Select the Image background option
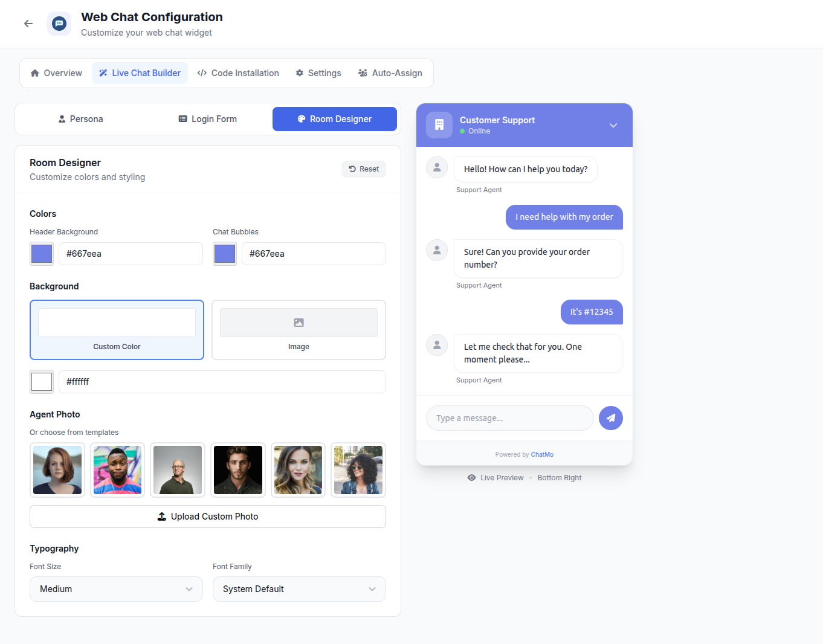The width and height of the screenshot is (823, 644). [x=299, y=330]
